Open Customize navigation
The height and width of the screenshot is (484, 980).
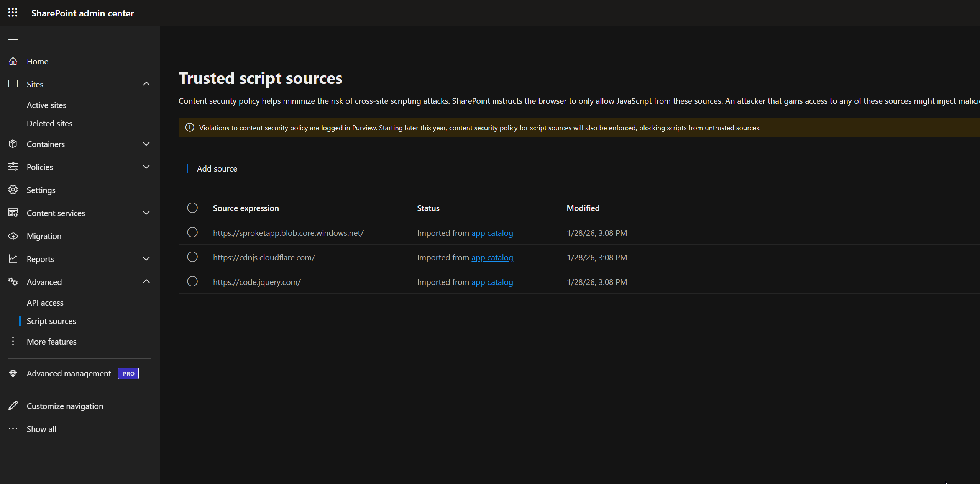pos(65,406)
